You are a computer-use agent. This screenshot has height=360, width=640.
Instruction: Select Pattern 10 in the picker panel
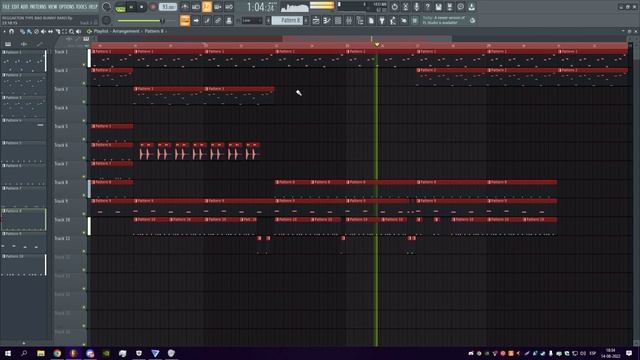(23, 265)
